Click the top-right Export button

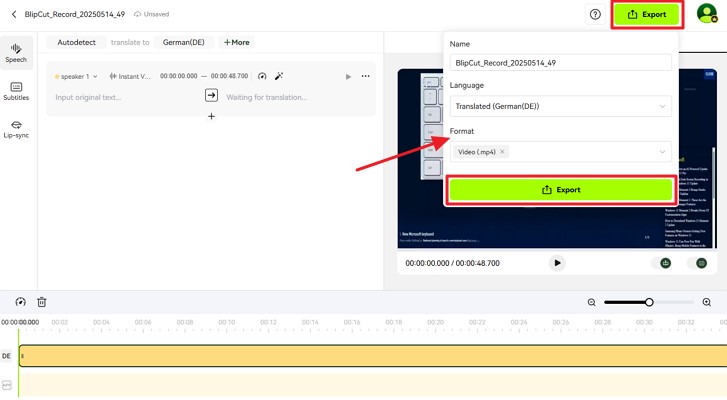(647, 15)
